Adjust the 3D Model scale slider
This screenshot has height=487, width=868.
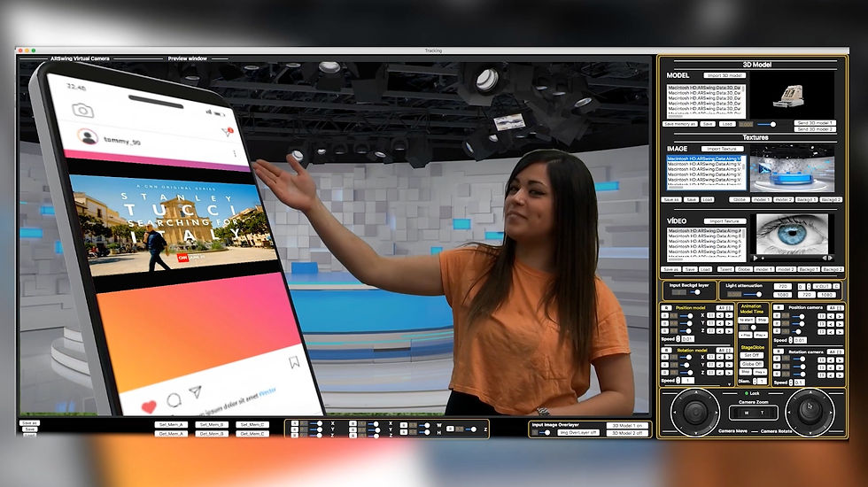click(x=767, y=125)
